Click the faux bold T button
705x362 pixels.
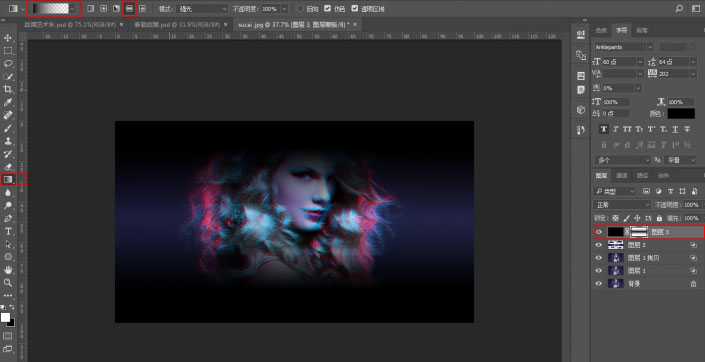[604, 129]
